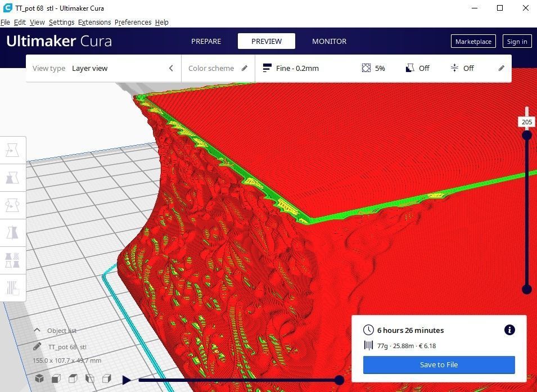Click Save to File button

pyautogui.click(x=439, y=364)
